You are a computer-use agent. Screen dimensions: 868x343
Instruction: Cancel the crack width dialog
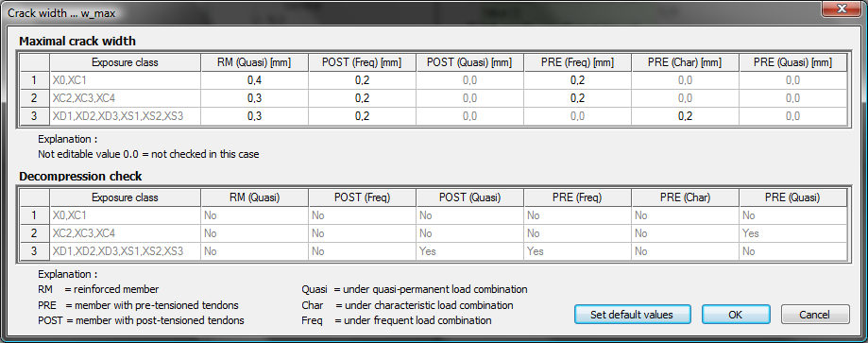coord(815,315)
